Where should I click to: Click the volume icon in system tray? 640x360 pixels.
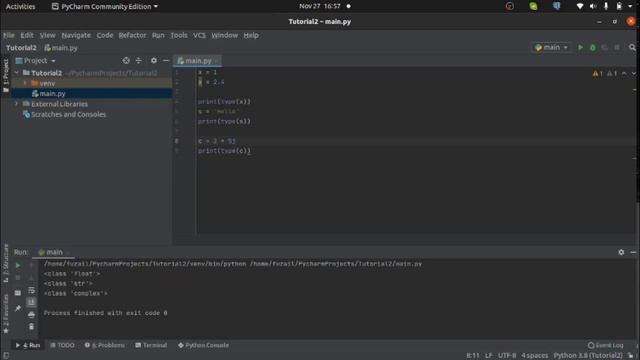(x=593, y=6)
